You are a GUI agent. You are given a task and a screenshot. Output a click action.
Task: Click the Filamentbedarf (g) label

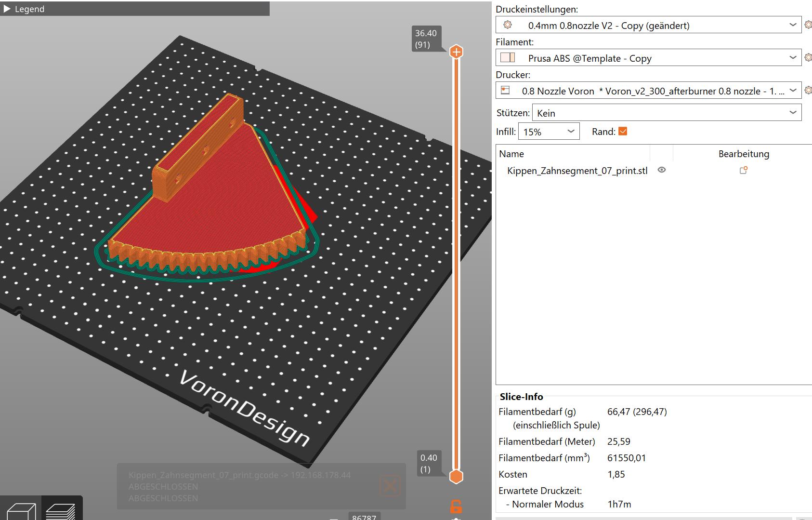[537, 412]
